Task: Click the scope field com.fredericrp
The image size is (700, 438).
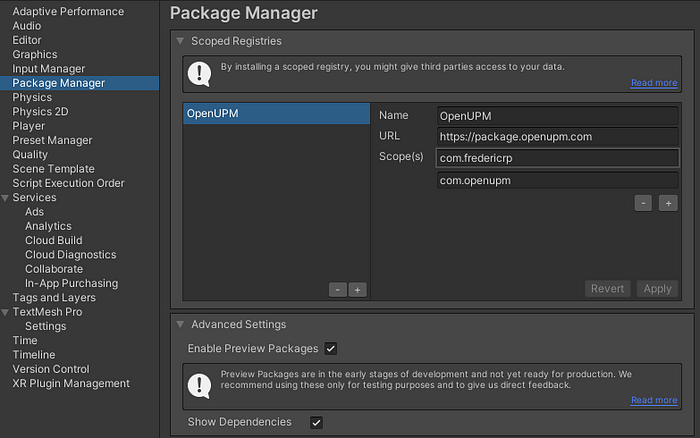Action: click(x=558, y=158)
